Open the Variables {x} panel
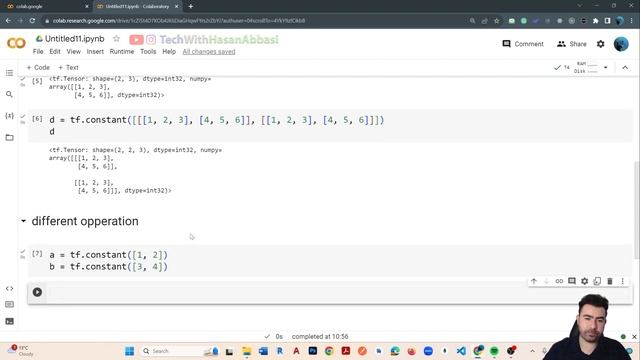This screenshot has width=640, height=360. click(x=9, y=116)
